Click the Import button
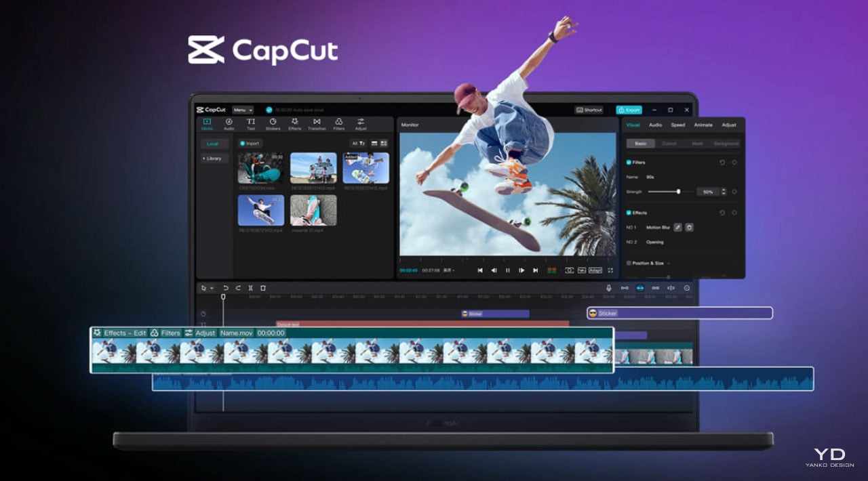Image resolution: width=868 pixels, height=481 pixels. click(250, 144)
